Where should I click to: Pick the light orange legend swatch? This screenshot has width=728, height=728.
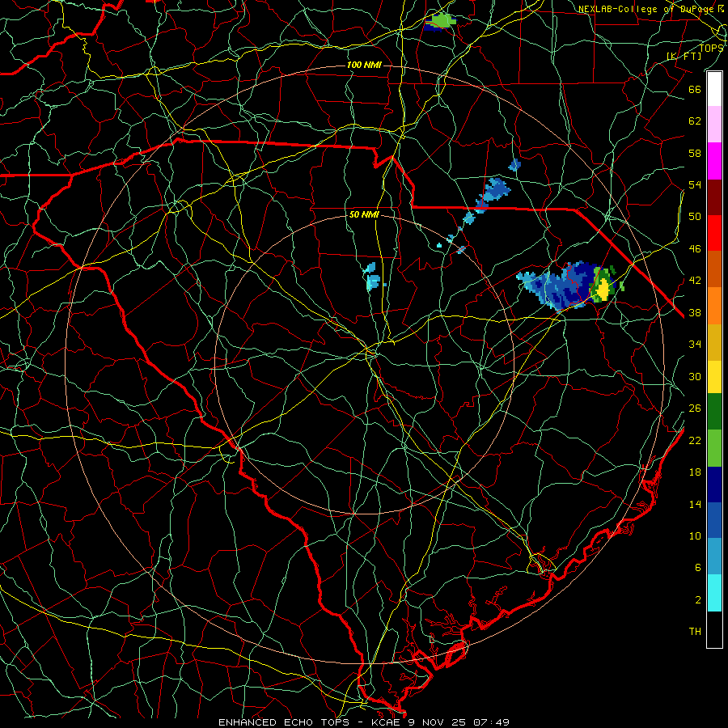point(714,306)
